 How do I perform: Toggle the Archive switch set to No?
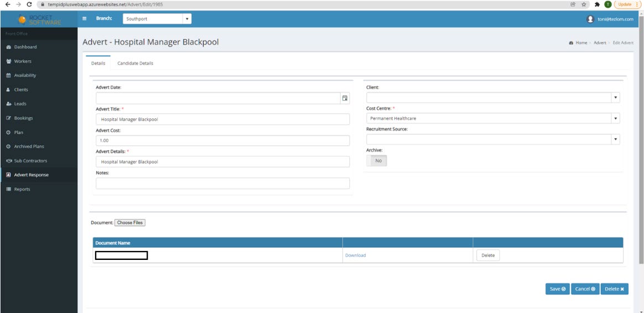[x=377, y=160]
